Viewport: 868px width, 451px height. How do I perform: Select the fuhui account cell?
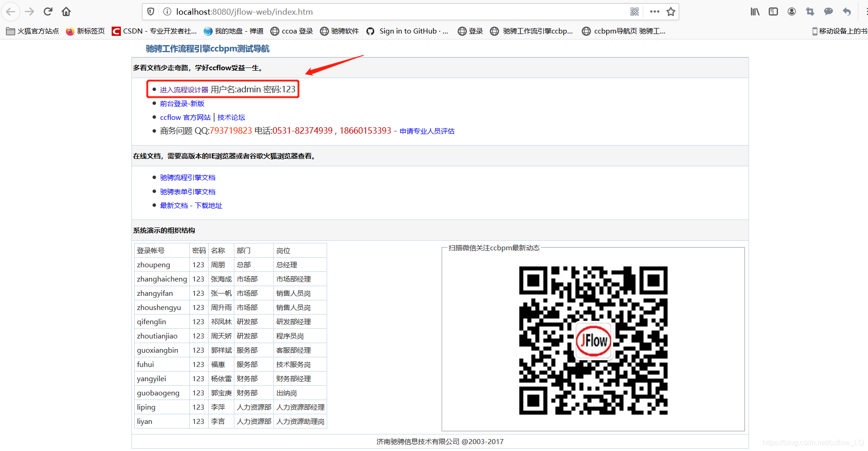(x=162, y=365)
